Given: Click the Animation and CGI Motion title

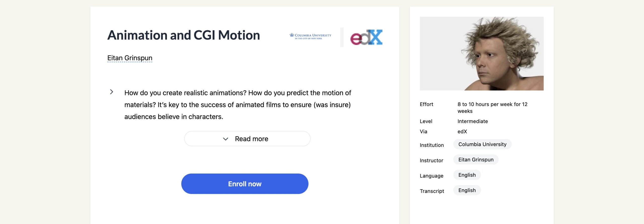Looking at the screenshot, I should (x=184, y=35).
